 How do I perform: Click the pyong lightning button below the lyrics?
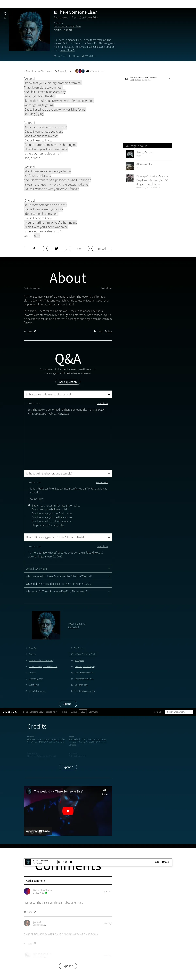tap(79, 248)
